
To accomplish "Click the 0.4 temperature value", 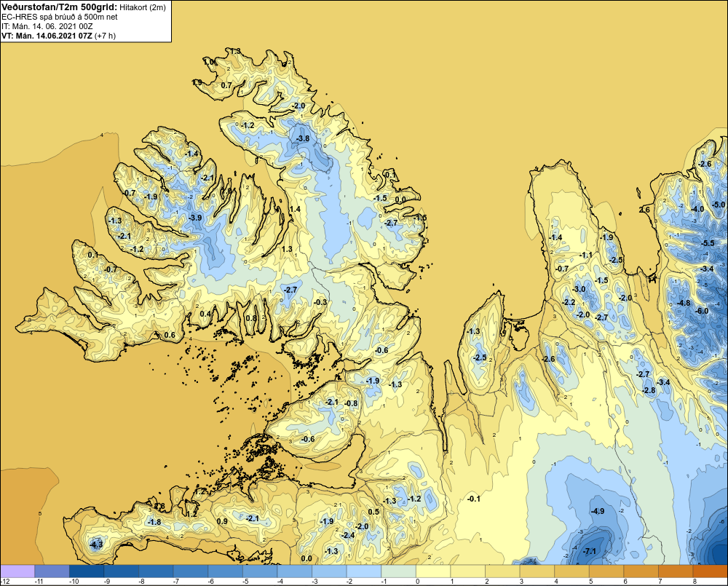I will click(205, 314).
